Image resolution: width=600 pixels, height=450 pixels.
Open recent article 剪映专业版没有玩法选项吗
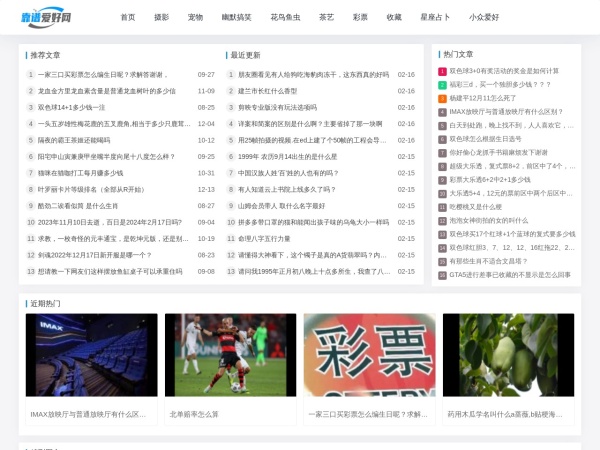pyautogui.click(x=277, y=108)
